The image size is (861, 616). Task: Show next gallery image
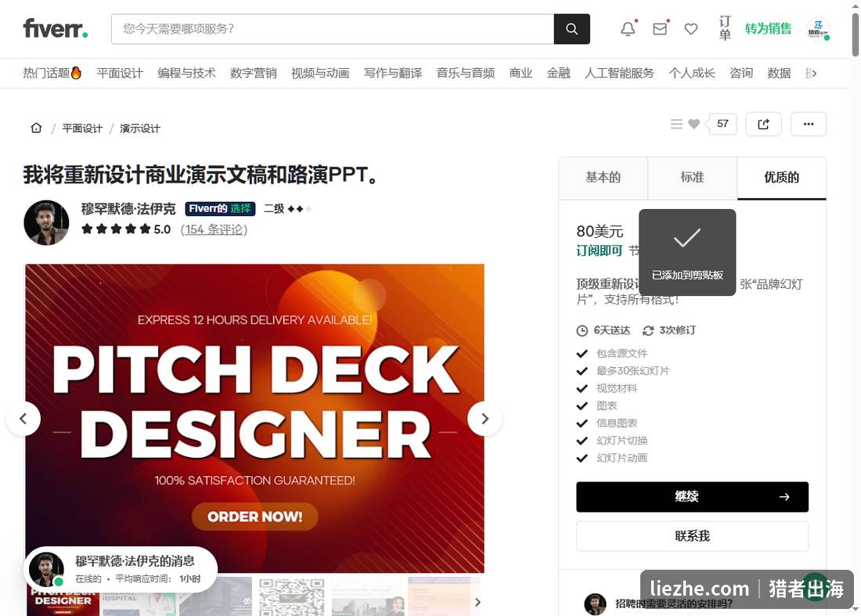point(485,419)
